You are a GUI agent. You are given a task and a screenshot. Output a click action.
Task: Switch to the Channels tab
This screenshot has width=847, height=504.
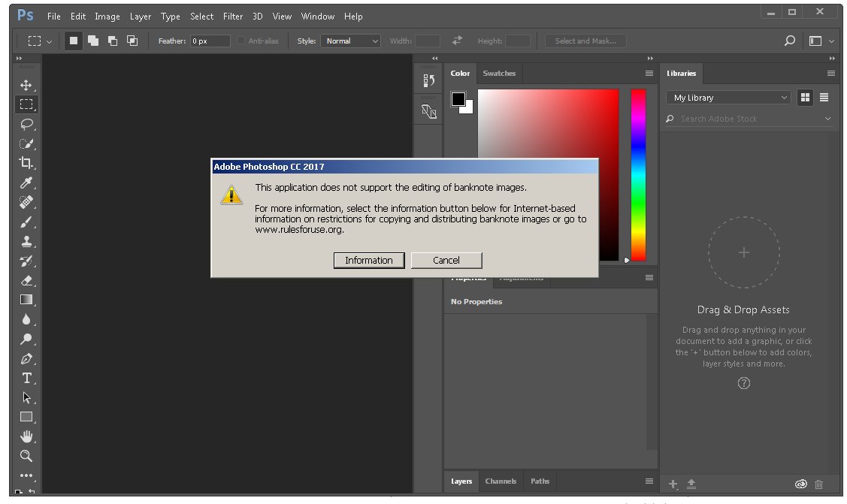point(501,481)
